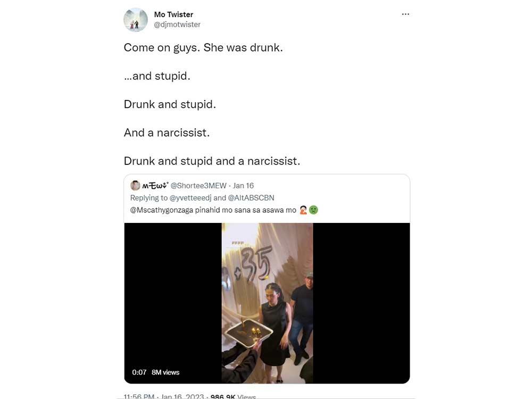The height and width of the screenshot is (399, 532).
Task: Click the Jan 16, 2023 tweet date
Action: 181,396
